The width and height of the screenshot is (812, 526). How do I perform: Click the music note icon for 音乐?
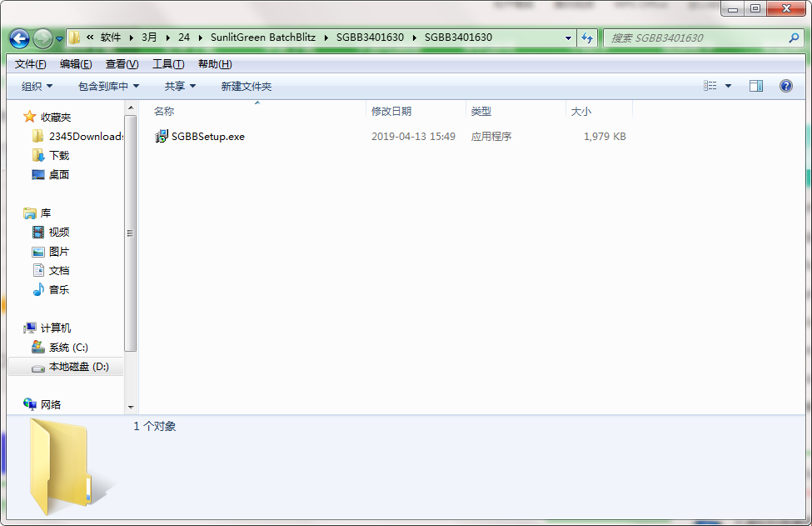(38, 290)
